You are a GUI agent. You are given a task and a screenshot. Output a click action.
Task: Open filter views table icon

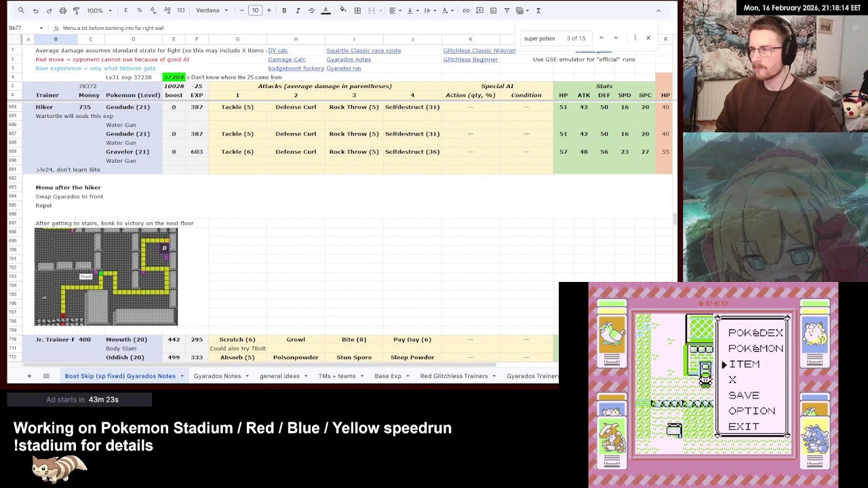point(521,11)
